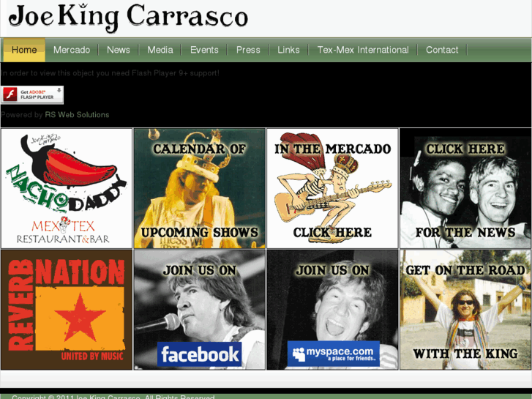Screen dimensions: 532x399
Task: Open the Nacho Daddy restaurant tile
Action: (67, 188)
